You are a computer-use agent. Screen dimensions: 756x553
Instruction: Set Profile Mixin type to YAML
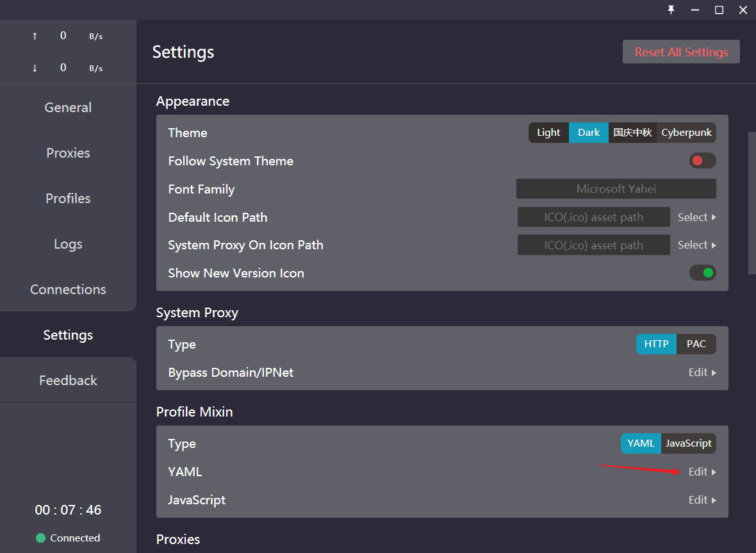[641, 443]
